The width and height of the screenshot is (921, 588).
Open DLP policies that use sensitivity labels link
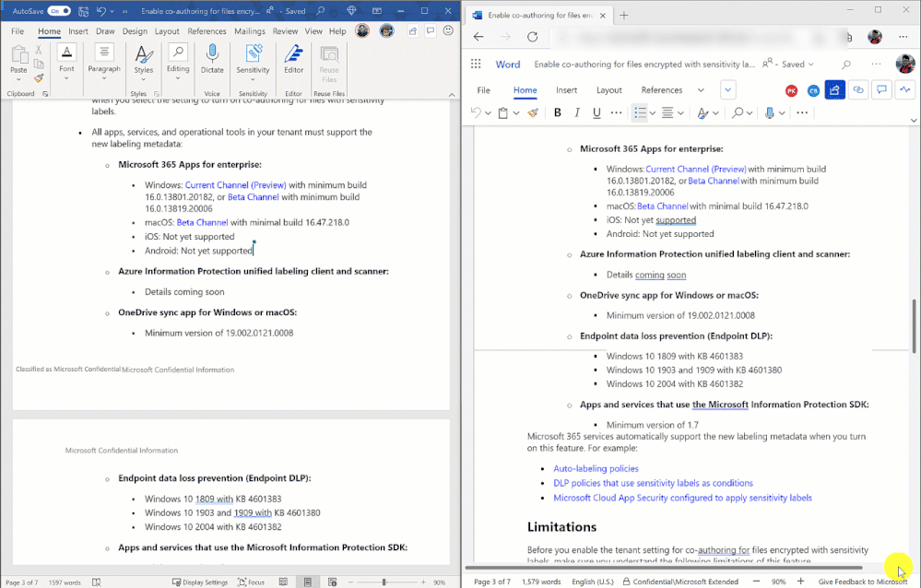click(653, 483)
